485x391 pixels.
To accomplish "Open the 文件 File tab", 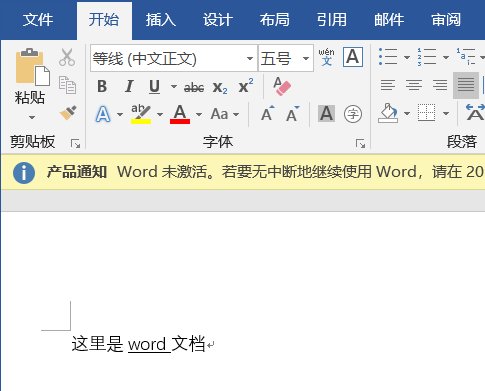I will [38, 20].
